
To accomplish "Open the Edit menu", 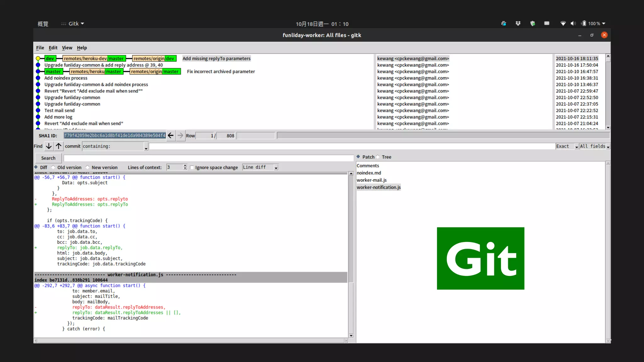I will point(53,48).
